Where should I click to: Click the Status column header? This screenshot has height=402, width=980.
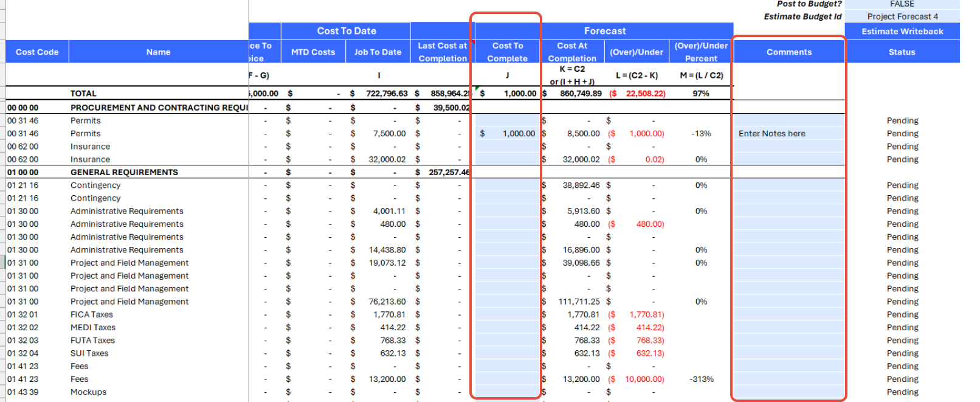coord(902,52)
